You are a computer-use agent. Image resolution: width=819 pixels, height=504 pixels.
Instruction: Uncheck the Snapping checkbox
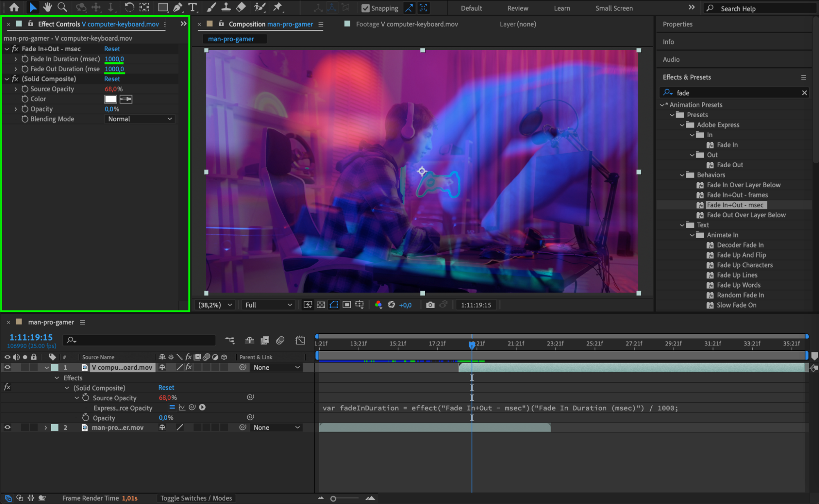coord(365,8)
